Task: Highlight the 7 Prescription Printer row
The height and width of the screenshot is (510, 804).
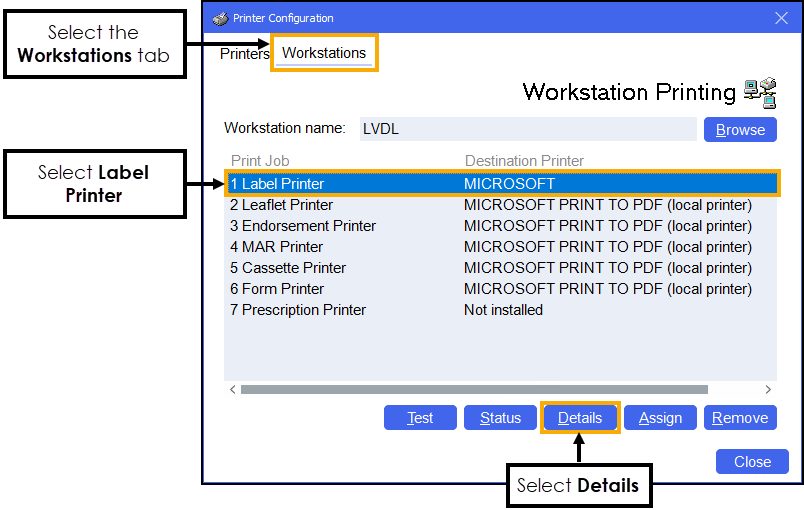Action: (500, 310)
